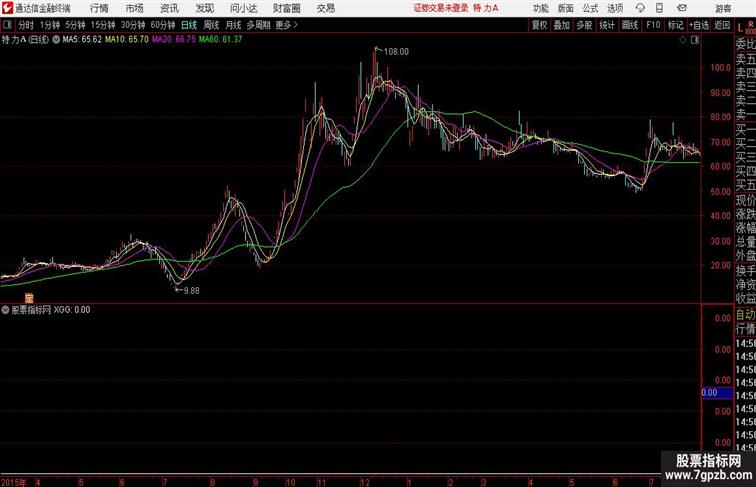Open the 版面 menu
Image resolution: width=756 pixels, height=487 pixels.
[566, 8]
